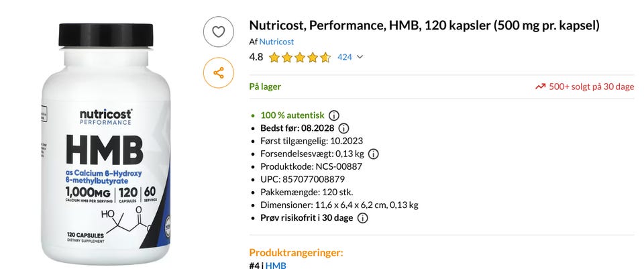Click the UPC number line
This screenshot has width=644, height=269.
[x=302, y=179]
